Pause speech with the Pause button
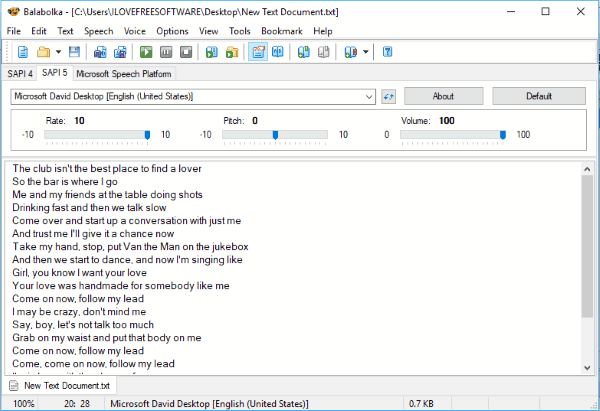Viewport: 600px width, 411px height. pos(166,52)
